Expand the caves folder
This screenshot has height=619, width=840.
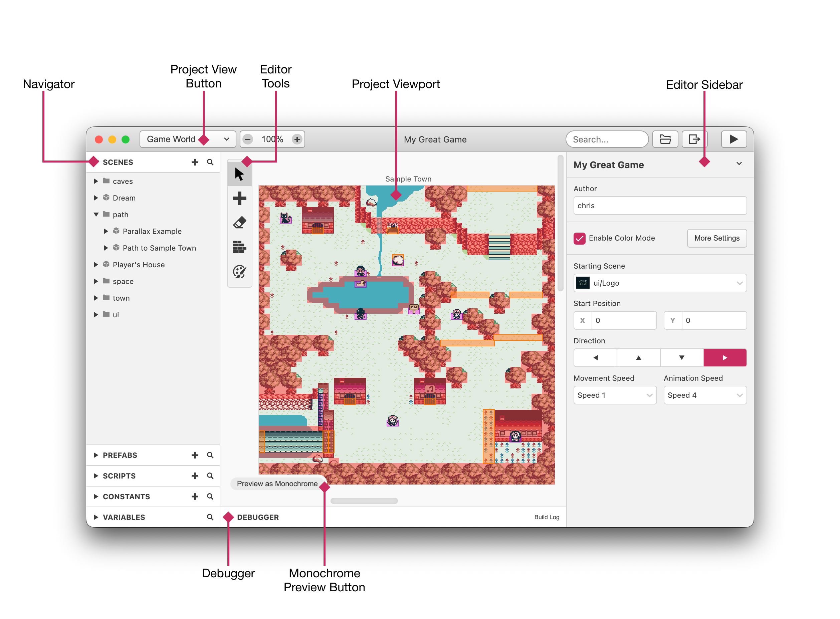coord(96,181)
